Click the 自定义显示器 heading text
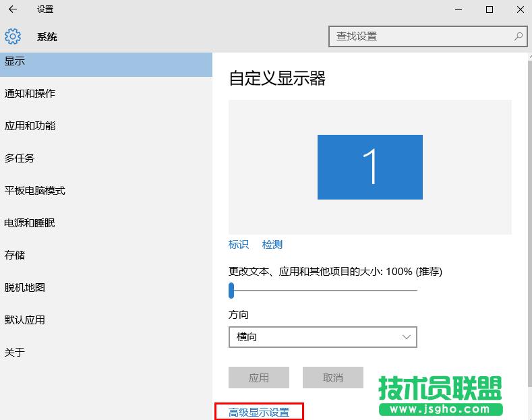The height and width of the screenshot is (420, 532). (x=277, y=78)
